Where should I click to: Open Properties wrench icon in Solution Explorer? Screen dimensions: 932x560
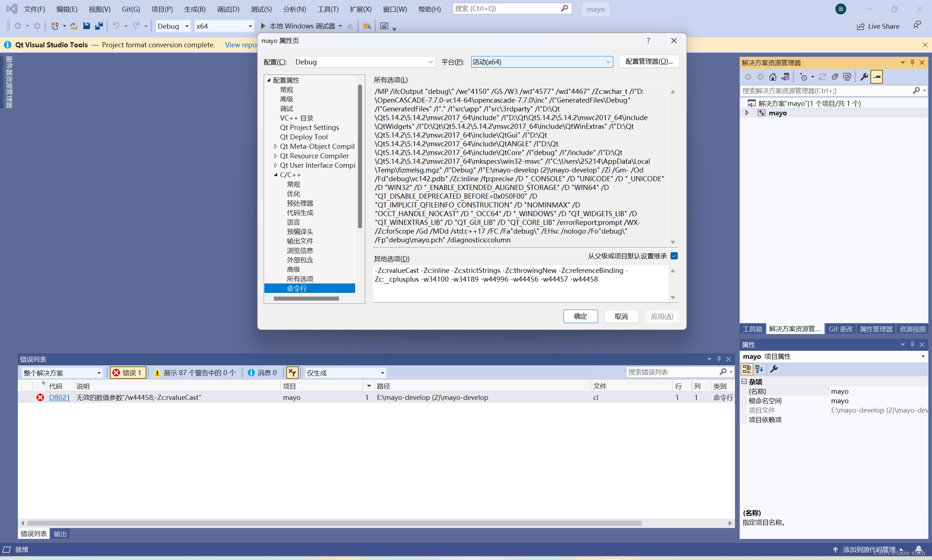click(x=864, y=77)
